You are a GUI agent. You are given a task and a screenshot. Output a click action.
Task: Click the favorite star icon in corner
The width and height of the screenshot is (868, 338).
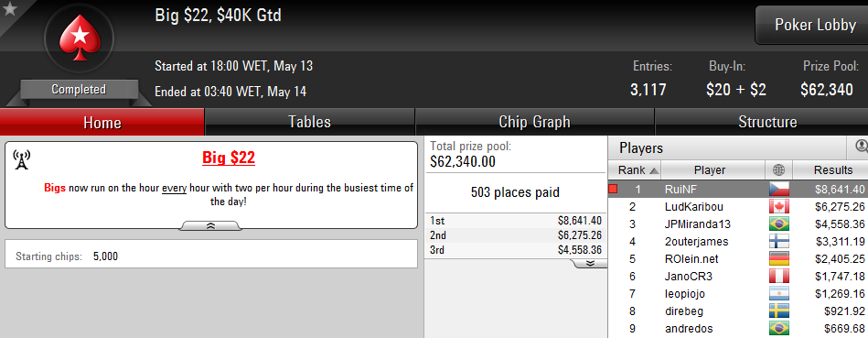pyautogui.click(x=10, y=9)
